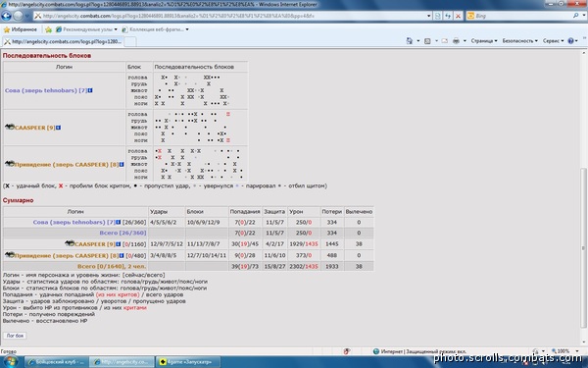Screen dimensions: 588x368
Task: Click the search magnifier next to Bing box
Action: click(575, 16)
